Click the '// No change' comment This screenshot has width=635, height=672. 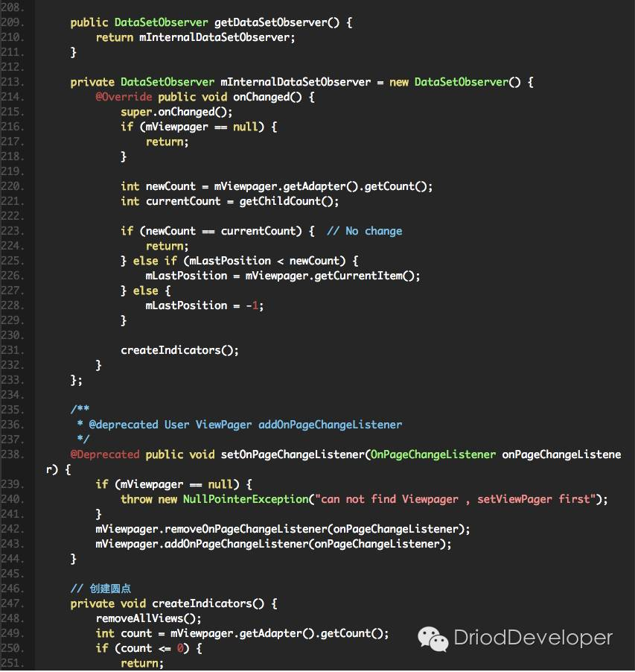click(x=364, y=231)
